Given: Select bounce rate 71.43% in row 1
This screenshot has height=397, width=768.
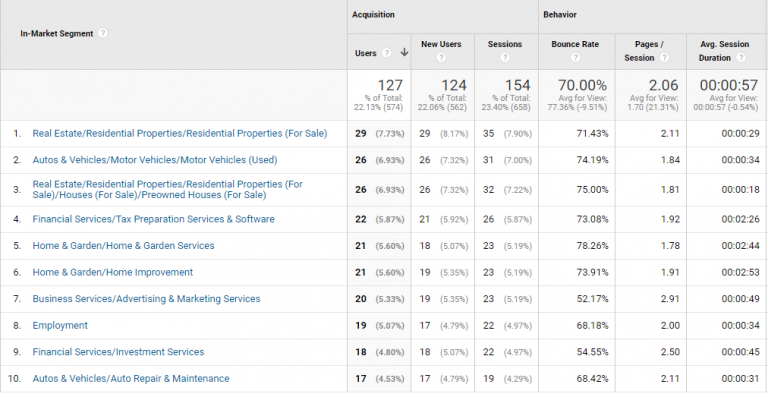Looking at the screenshot, I should (593, 134).
